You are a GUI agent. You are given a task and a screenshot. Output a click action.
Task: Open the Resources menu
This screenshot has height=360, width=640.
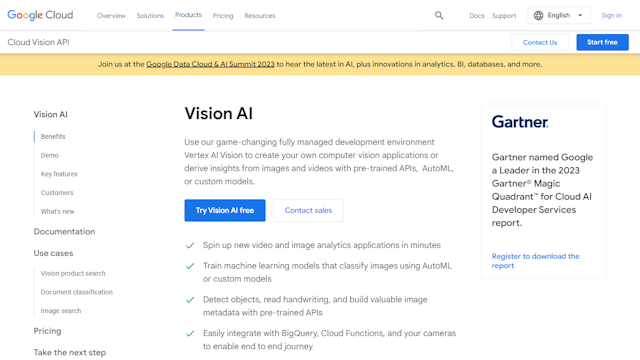coord(260,16)
